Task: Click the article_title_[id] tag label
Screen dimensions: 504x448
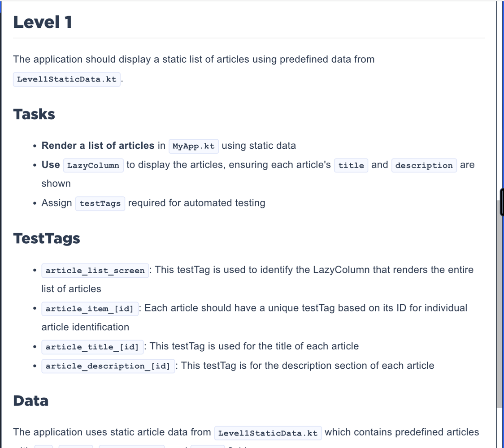Action: (x=92, y=347)
